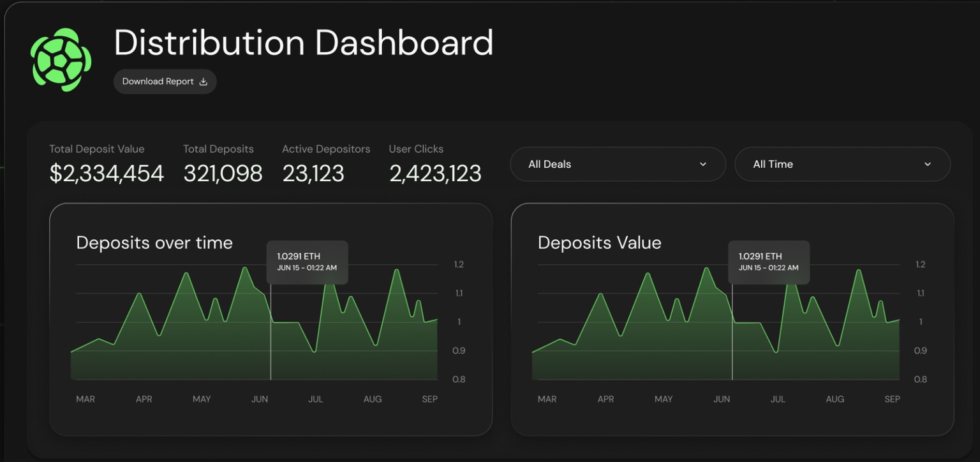Toggle the Active Depositors stat display

[x=313, y=173]
